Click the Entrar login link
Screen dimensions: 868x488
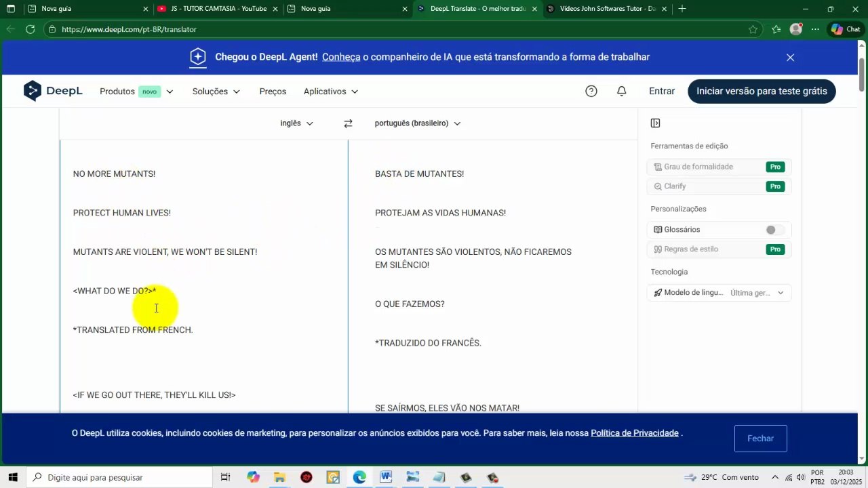[x=662, y=91]
